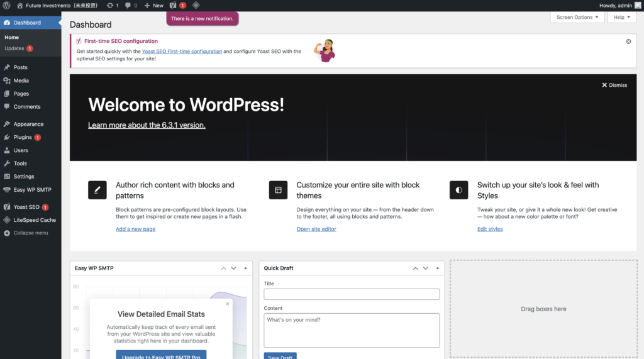Click the block themes layout icon
Screen dimensions: 644x359
[x=278, y=190]
